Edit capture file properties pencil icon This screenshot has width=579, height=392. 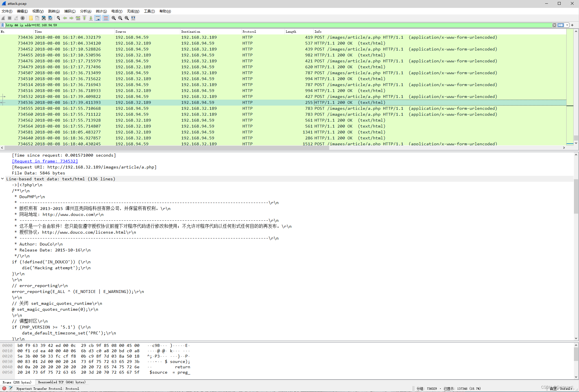pyautogui.click(x=11, y=388)
